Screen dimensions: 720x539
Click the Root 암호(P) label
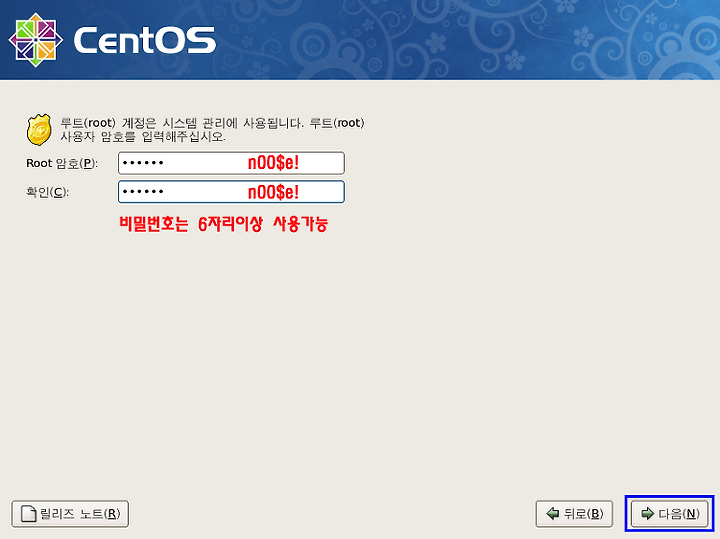62,163
